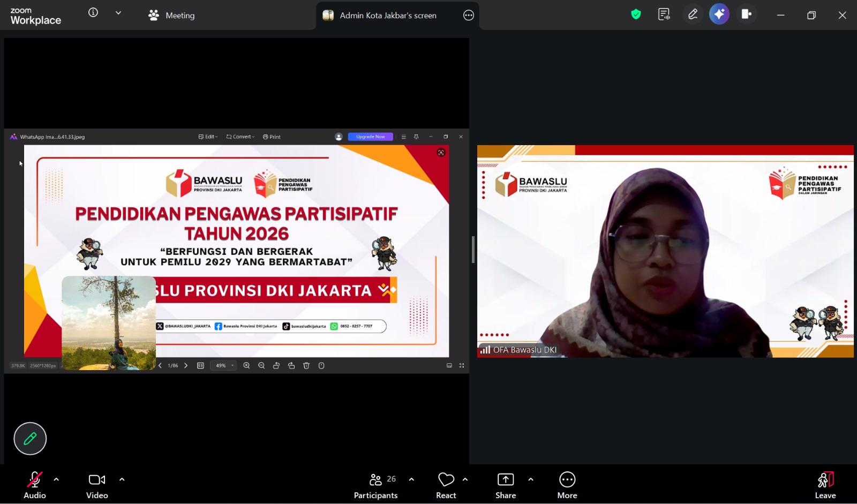The width and height of the screenshot is (857, 504).
Task: Open Convert menu in shared image viewer
Action: (240, 137)
